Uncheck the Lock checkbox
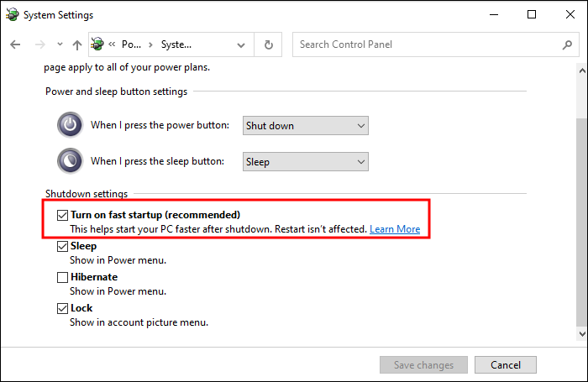The width and height of the screenshot is (588, 382). [x=62, y=308]
